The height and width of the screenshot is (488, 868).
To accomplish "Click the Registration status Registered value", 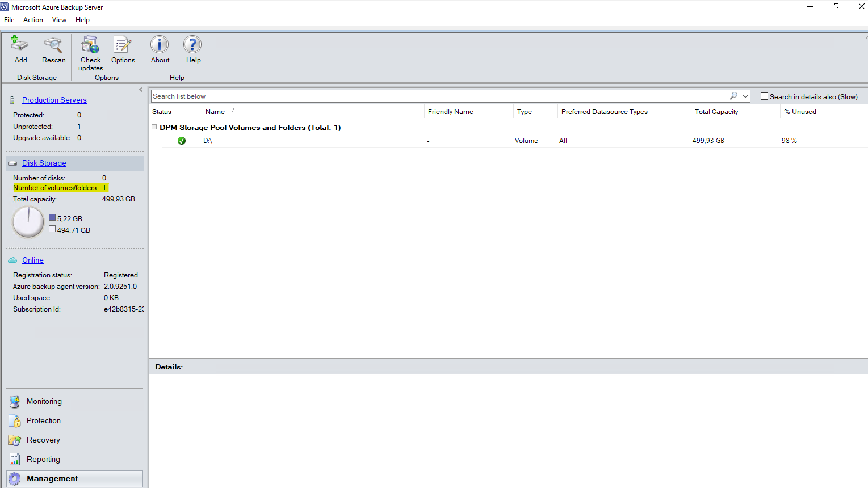I will click(121, 275).
